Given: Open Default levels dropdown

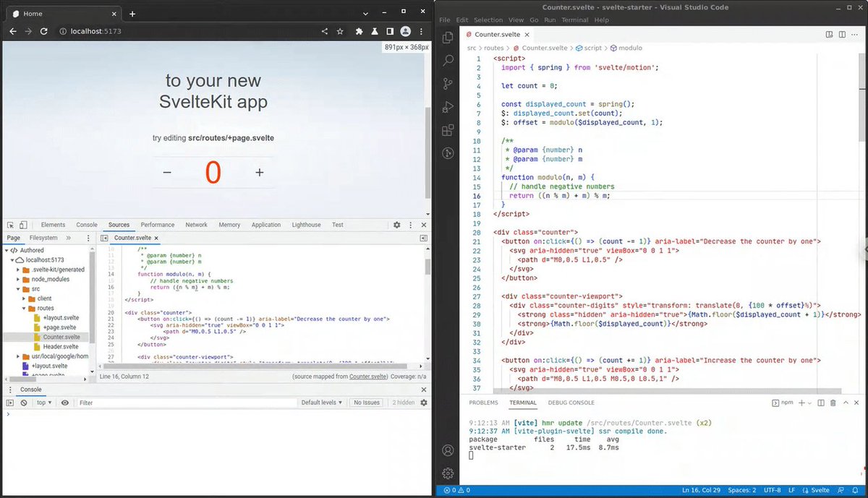Looking at the screenshot, I should tap(322, 403).
